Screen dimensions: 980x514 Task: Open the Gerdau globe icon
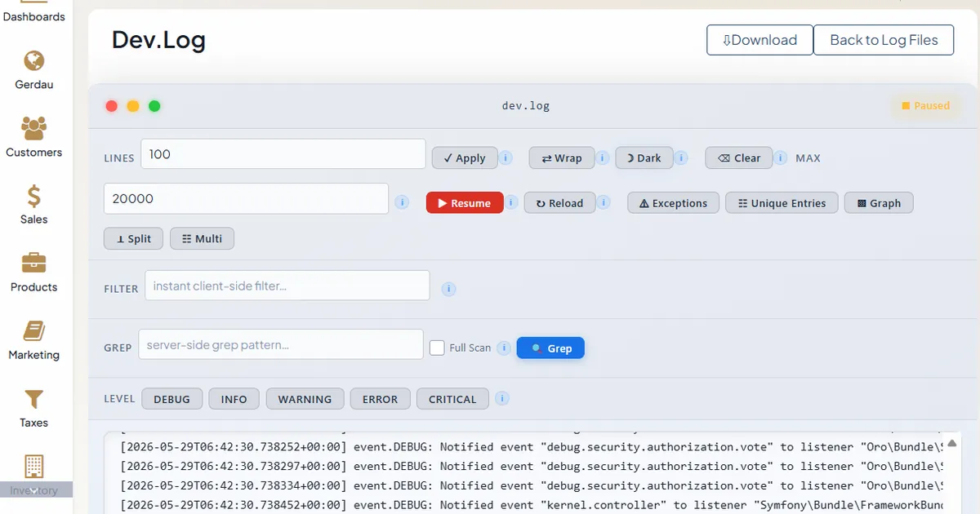pyautogui.click(x=34, y=61)
